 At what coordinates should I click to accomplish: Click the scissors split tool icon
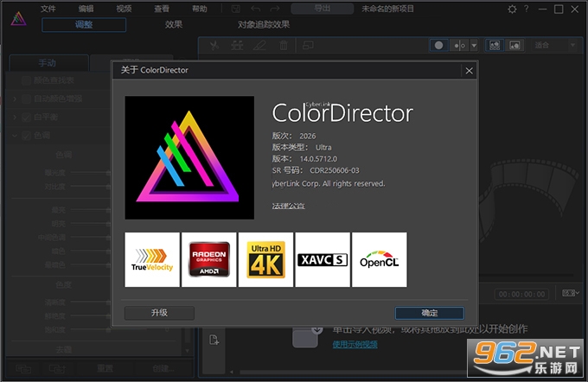[x=214, y=46]
